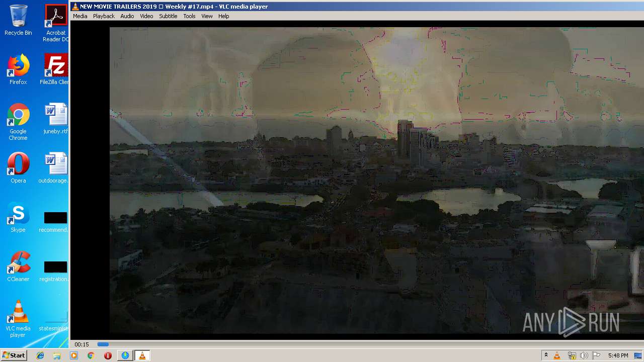The height and width of the screenshot is (362, 644).
Task: Launch FileZilla Client desktop shortcut
Action: pos(55,69)
